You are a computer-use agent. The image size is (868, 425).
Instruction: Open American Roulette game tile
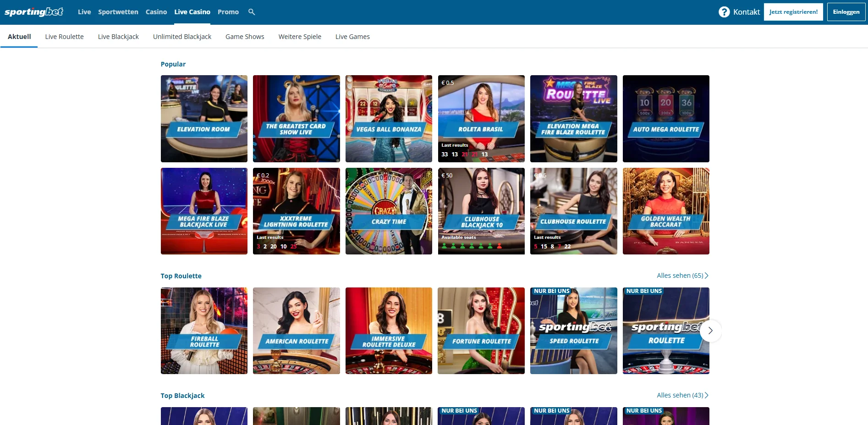pyautogui.click(x=297, y=331)
